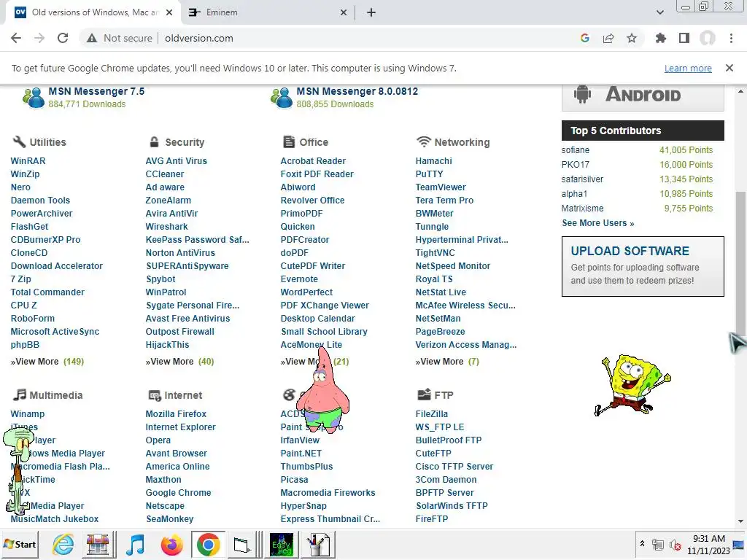The height and width of the screenshot is (560, 747).
Task: Open the Google Chrome link
Action: pos(178,493)
